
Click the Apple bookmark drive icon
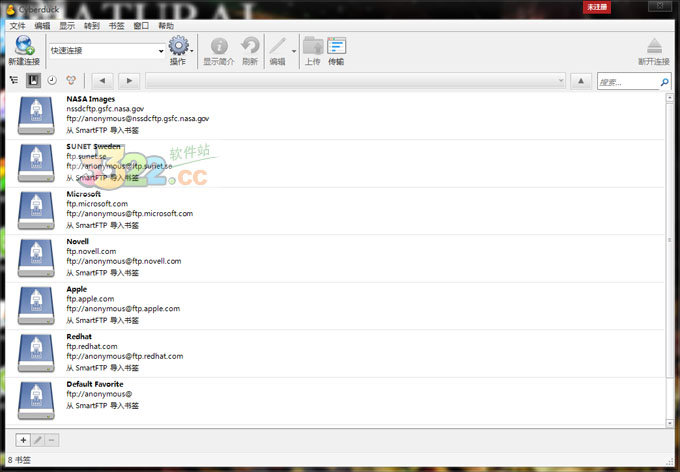click(36, 306)
